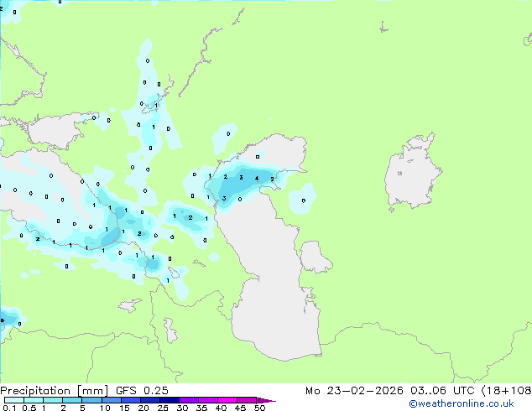
Task: Click the 0.1–0.5 mm legend color box
Action: 14,400
